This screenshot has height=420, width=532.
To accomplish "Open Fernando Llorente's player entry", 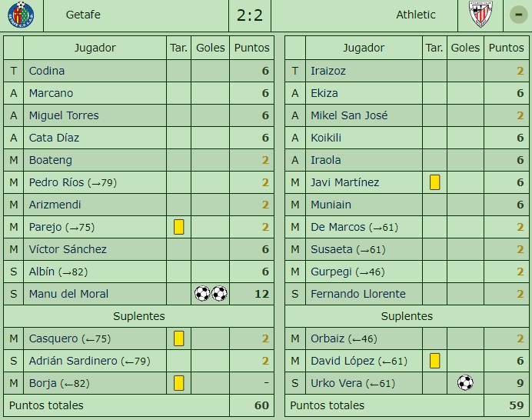I will tap(357, 294).
